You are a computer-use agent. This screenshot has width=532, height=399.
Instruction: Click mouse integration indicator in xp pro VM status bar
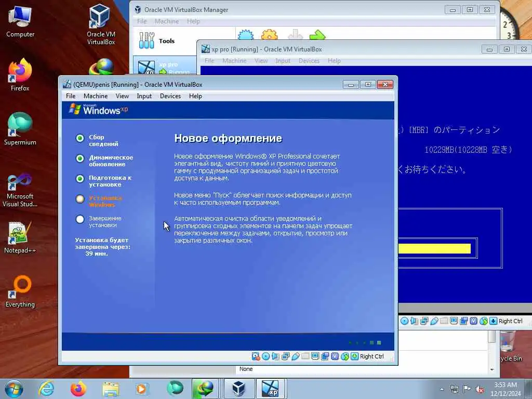point(484,321)
